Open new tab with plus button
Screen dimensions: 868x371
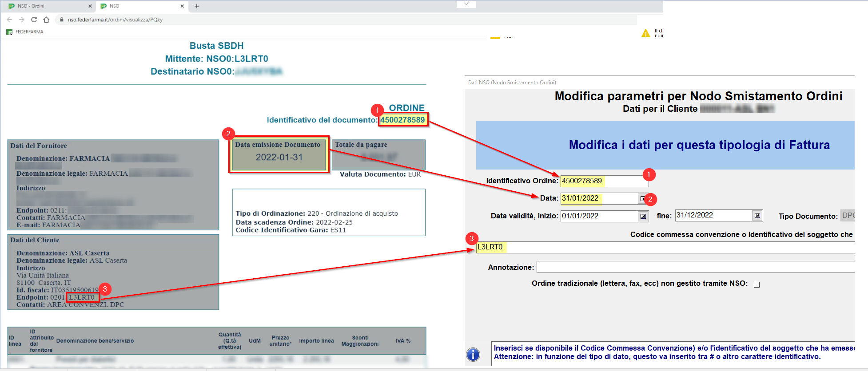pyautogui.click(x=197, y=6)
